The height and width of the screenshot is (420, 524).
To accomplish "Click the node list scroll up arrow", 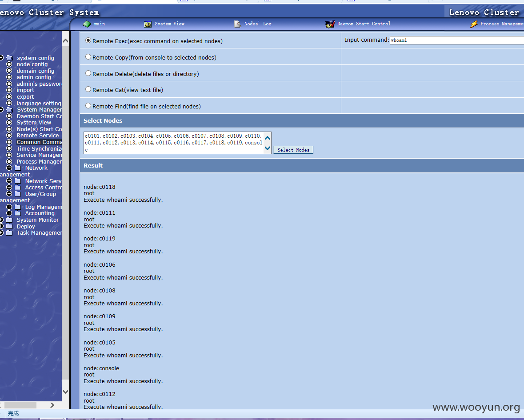I will point(268,138).
